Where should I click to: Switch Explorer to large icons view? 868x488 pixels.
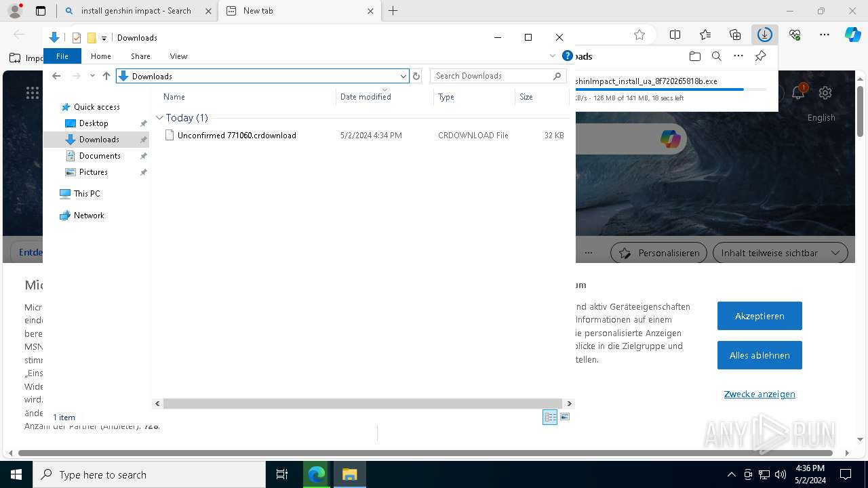coord(565,417)
